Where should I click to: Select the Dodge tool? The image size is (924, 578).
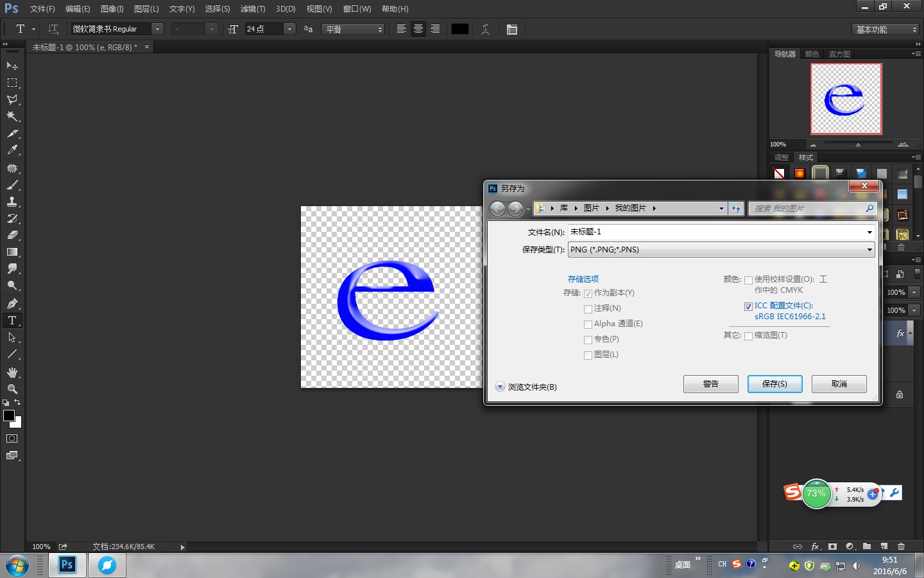click(12, 285)
